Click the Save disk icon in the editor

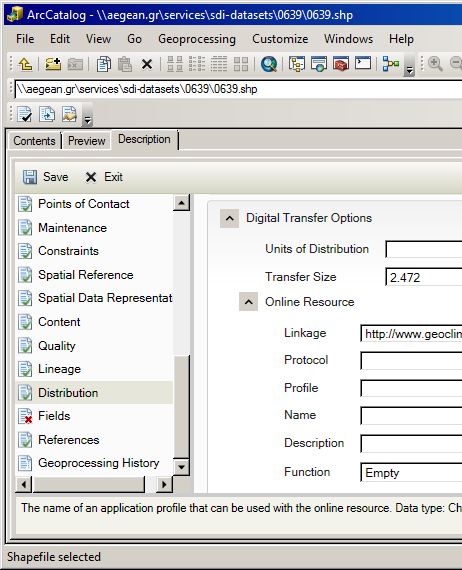pyautogui.click(x=30, y=177)
